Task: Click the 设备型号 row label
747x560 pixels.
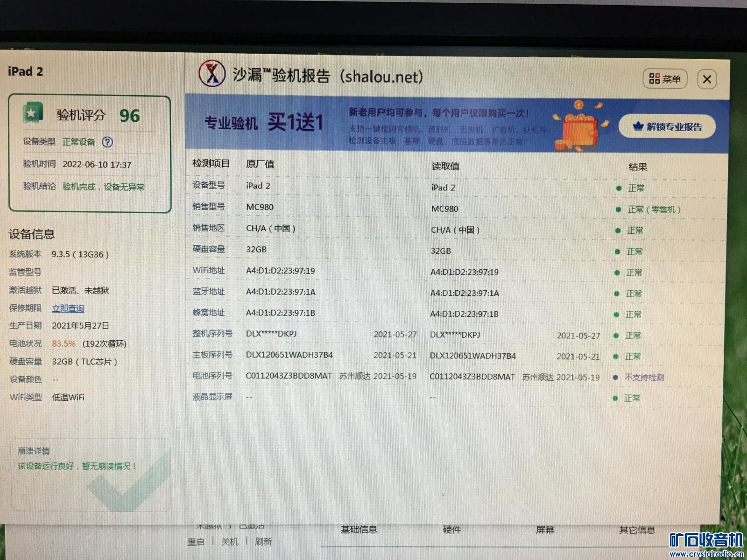Action: 209,185
